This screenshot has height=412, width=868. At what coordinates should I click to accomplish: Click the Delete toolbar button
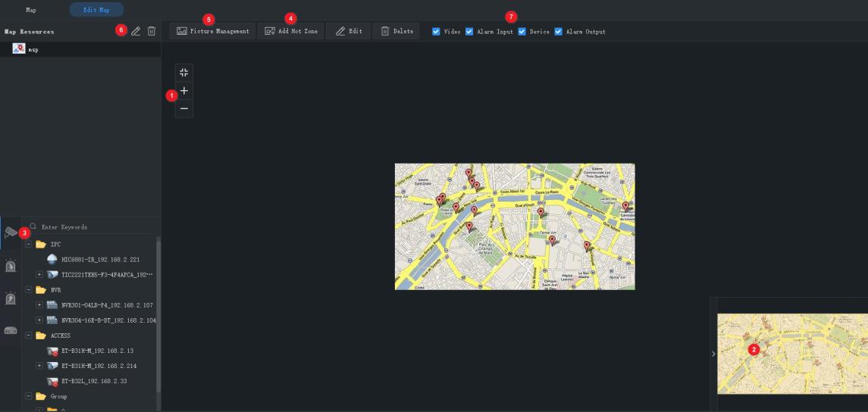tap(396, 32)
